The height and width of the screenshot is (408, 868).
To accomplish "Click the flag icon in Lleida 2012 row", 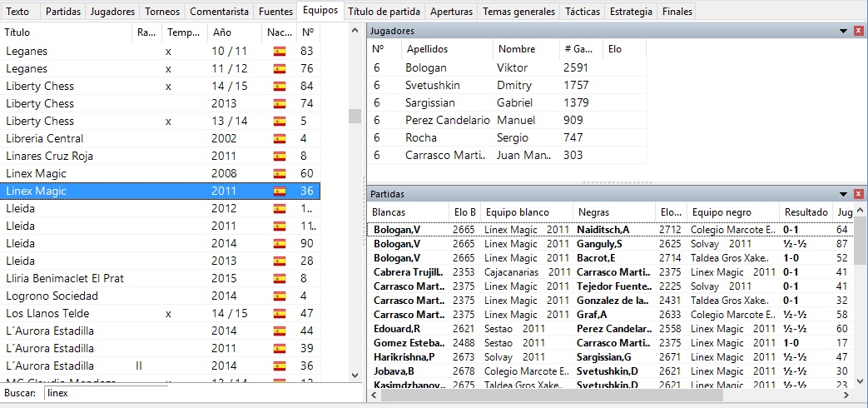I will [280, 209].
